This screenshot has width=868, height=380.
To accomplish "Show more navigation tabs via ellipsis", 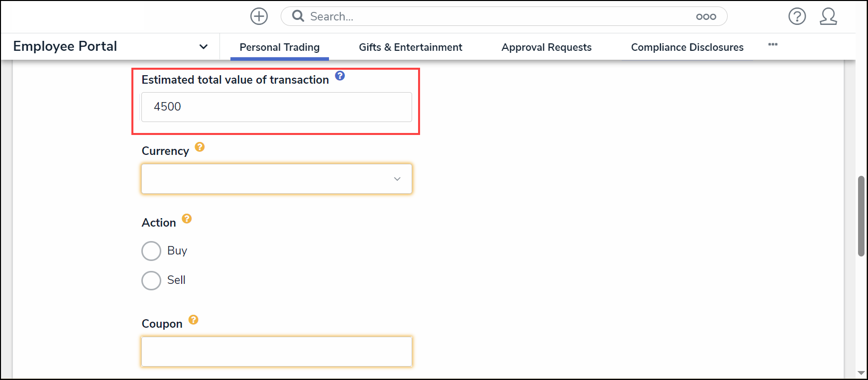I will tap(773, 45).
